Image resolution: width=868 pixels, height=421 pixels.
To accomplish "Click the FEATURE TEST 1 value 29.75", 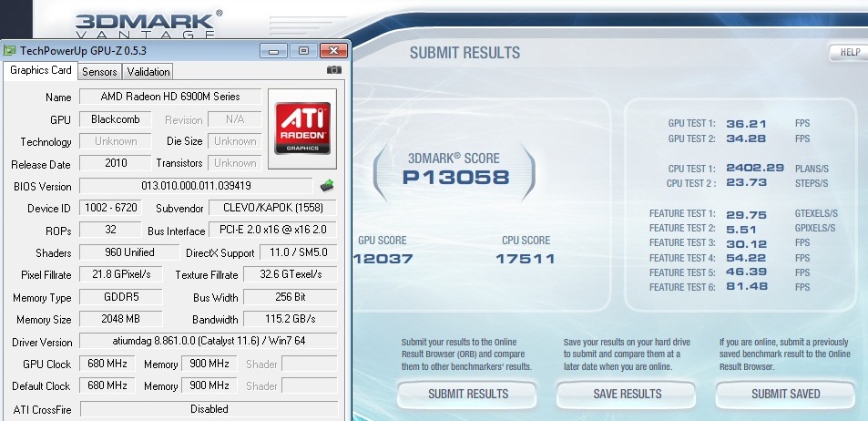I will [x=746, y=214].
